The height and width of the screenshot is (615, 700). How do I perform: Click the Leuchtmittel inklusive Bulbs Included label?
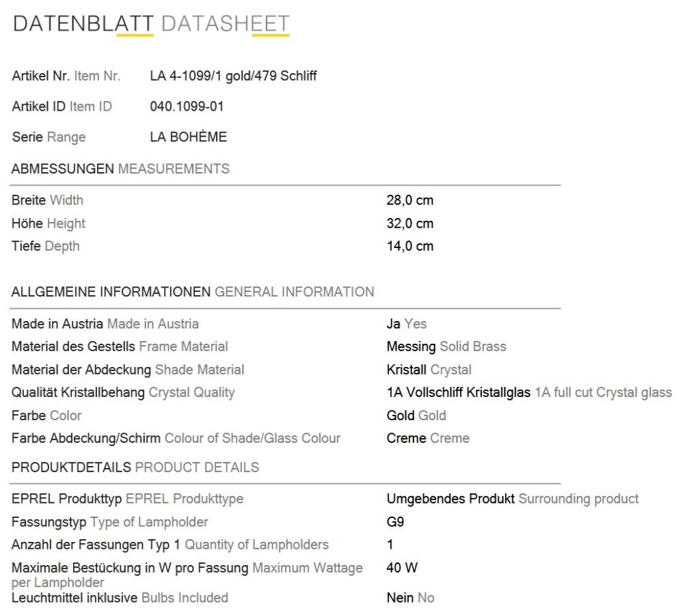pos(120,598)
